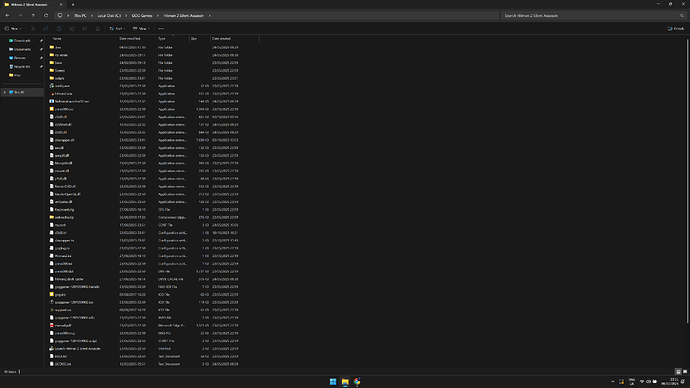Toggle the Details pane button
Viewport: 690px width, 388px height.
click(x=676, y=29)
